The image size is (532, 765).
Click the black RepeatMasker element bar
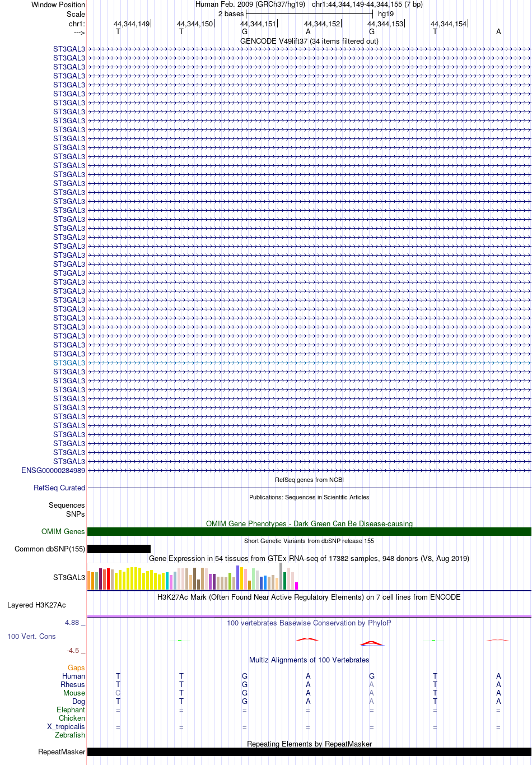309,752
